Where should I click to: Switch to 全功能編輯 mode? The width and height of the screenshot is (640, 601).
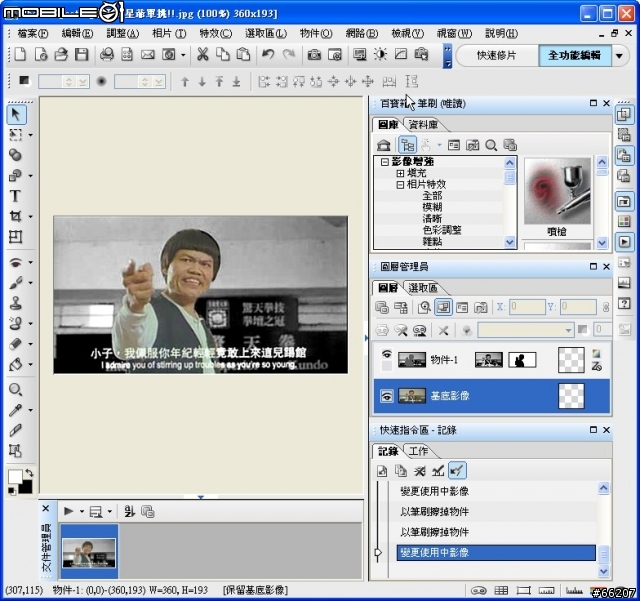pos(575,56)
